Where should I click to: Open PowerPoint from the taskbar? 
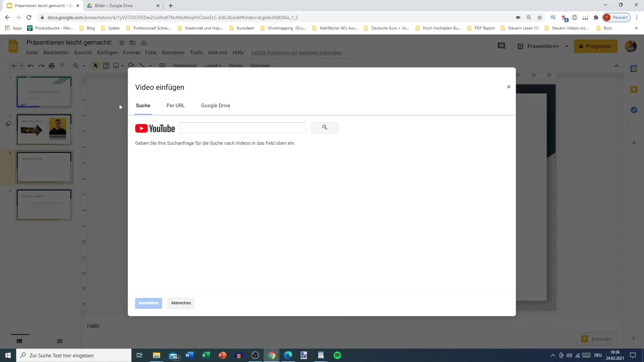(222, 355)
